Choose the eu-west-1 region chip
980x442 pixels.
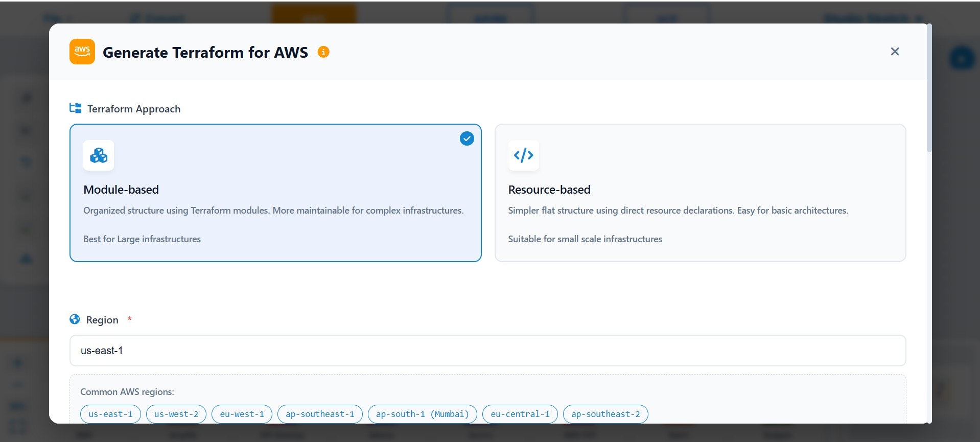click(x=242, y=414)
